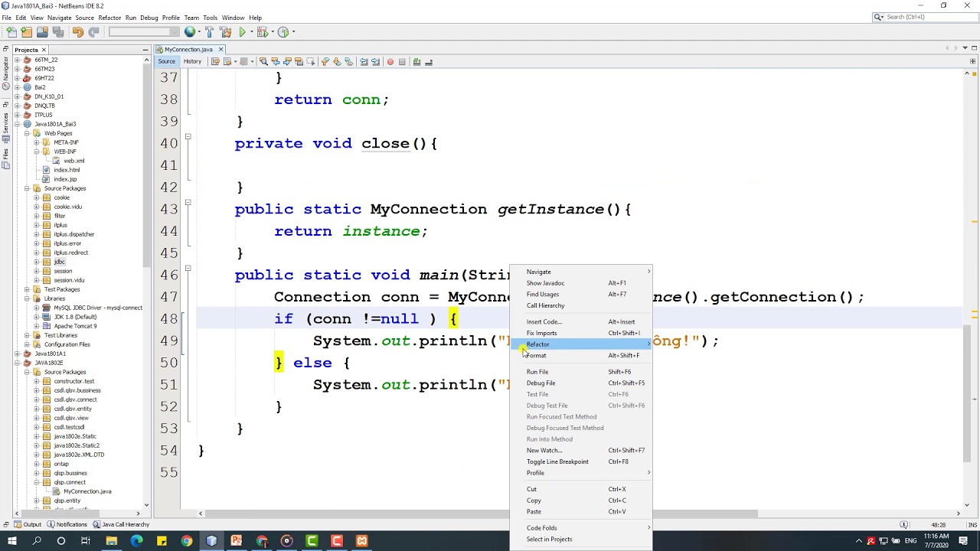Viewport: 980px width, 551px height.
Task: Click the Profile Project clock icon
Action: (x=283, y=32)
